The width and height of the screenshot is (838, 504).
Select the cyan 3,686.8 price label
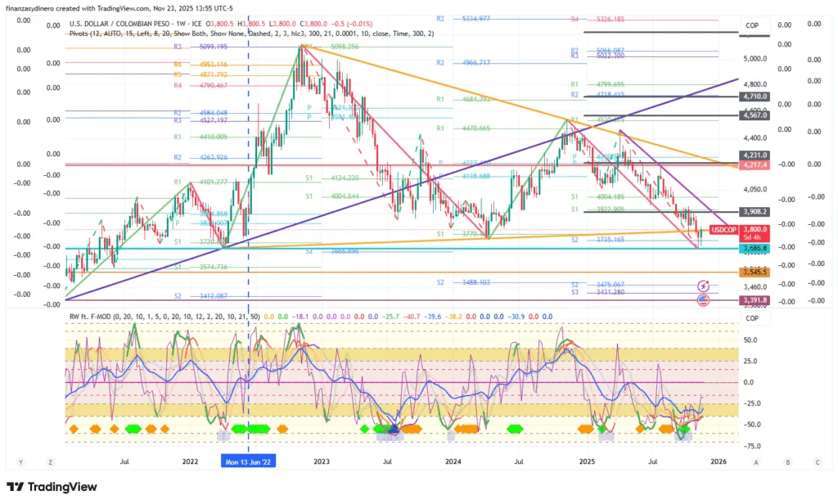click(x=754, y=248)
